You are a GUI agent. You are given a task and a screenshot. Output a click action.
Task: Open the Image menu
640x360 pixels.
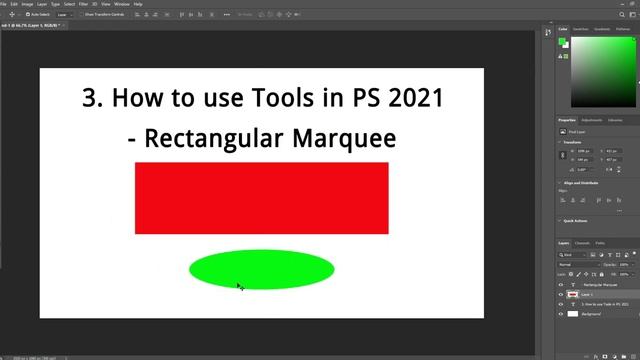[x=27, y=4]
